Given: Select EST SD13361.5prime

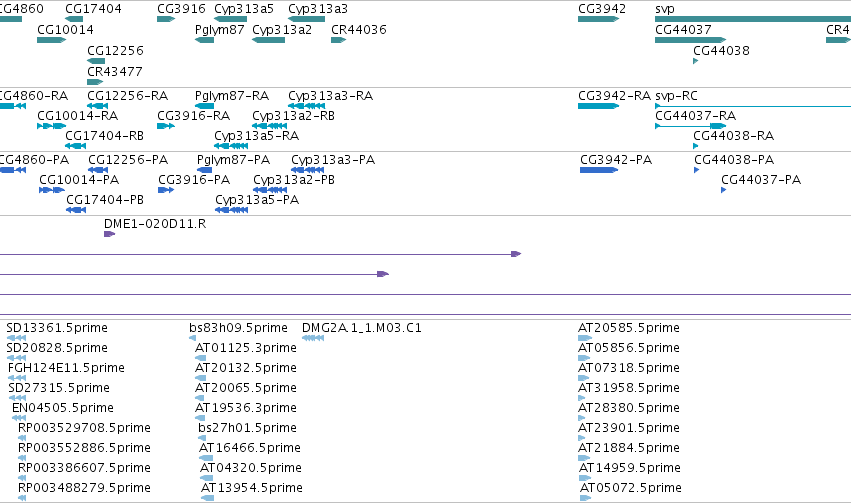Looking at the screenshot, I should coord(16,338).
